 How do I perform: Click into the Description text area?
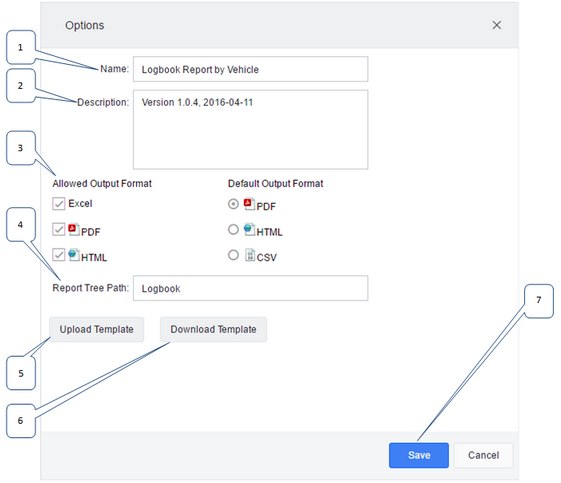(250, 130)
